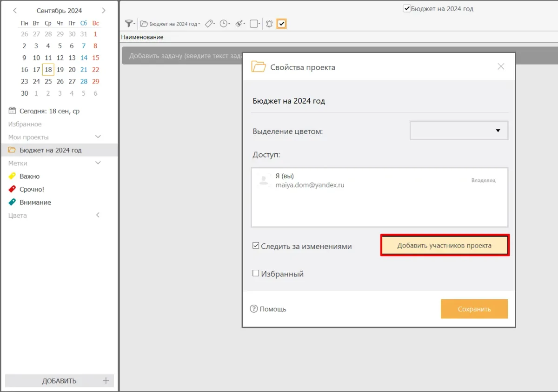Expand the Цвета section chevron
This screenshot has width=558, height=392.
click(98, 216)
